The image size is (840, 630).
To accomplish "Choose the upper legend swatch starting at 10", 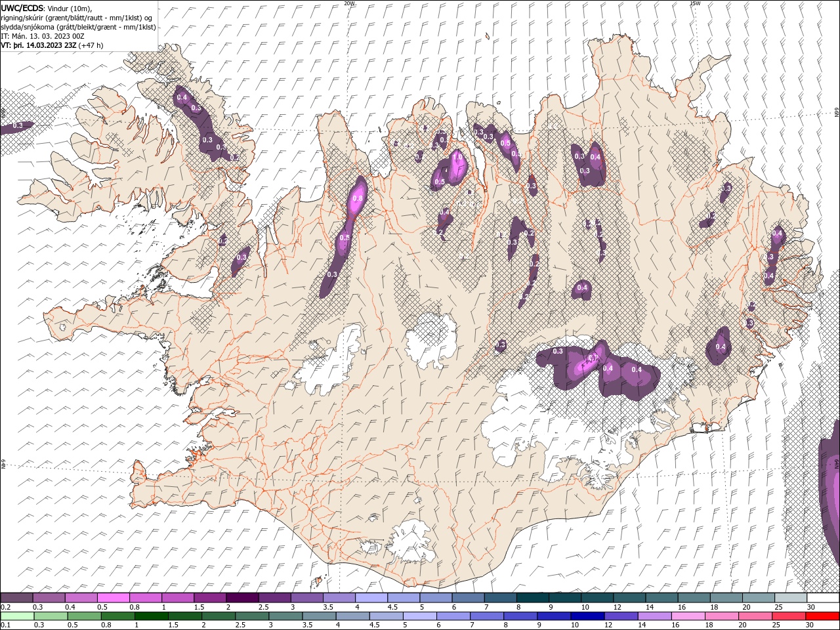I will tap(597, 598).
